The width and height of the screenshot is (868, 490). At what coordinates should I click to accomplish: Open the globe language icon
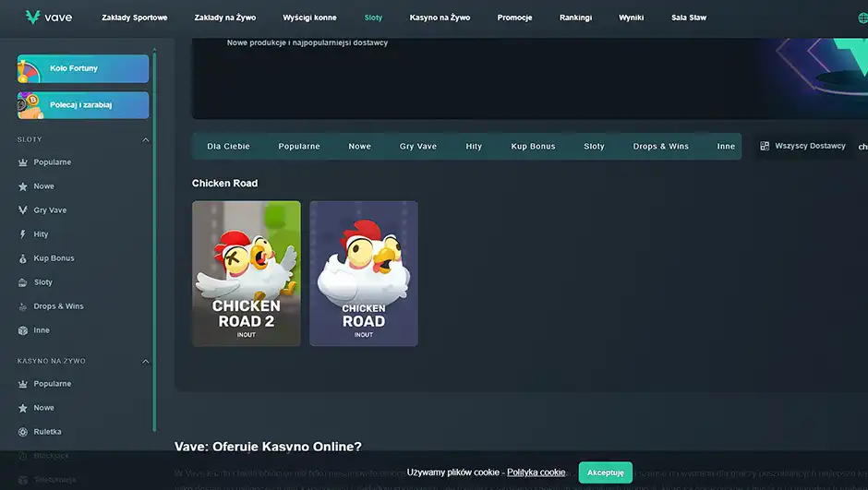coord(862,18)
